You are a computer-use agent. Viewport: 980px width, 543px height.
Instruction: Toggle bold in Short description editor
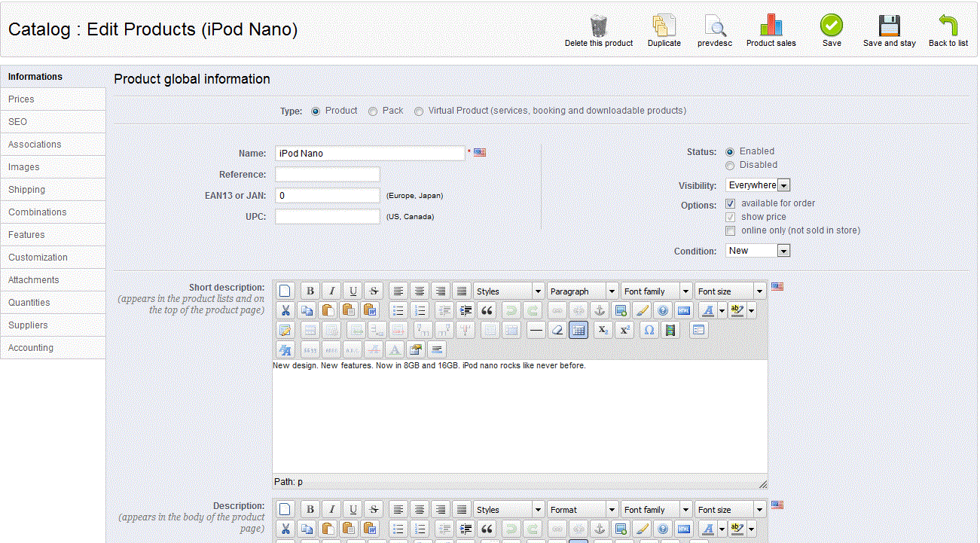(310, 291)
